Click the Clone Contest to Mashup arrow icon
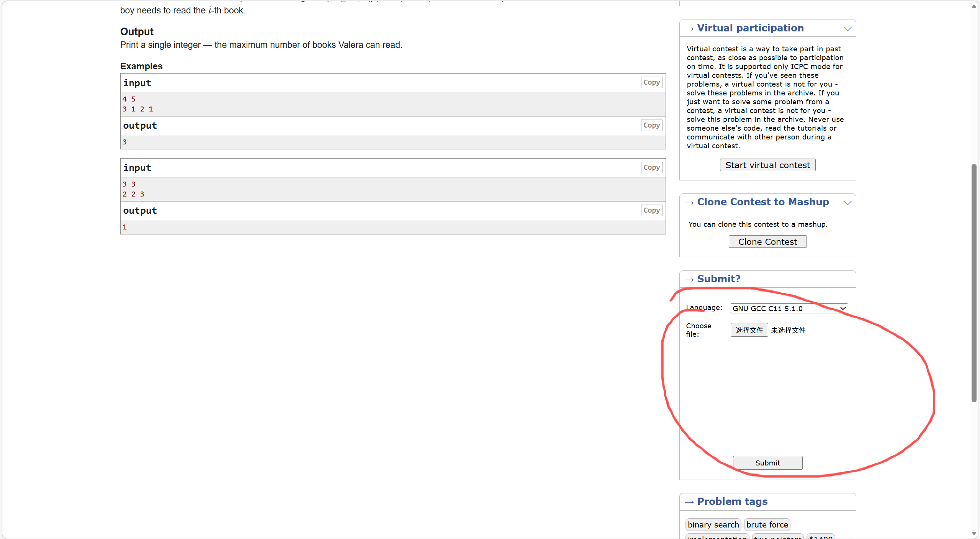 click(x=689, y=203)
